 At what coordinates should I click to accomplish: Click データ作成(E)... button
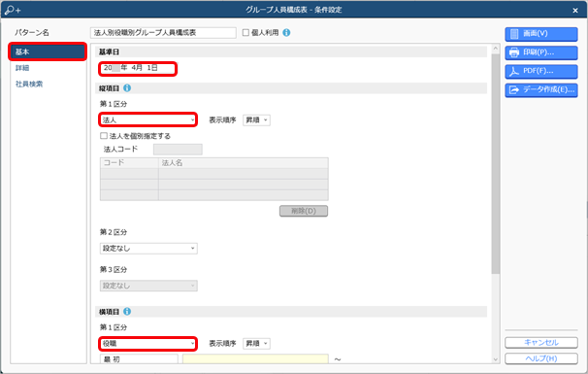click(x=541, y=90)
